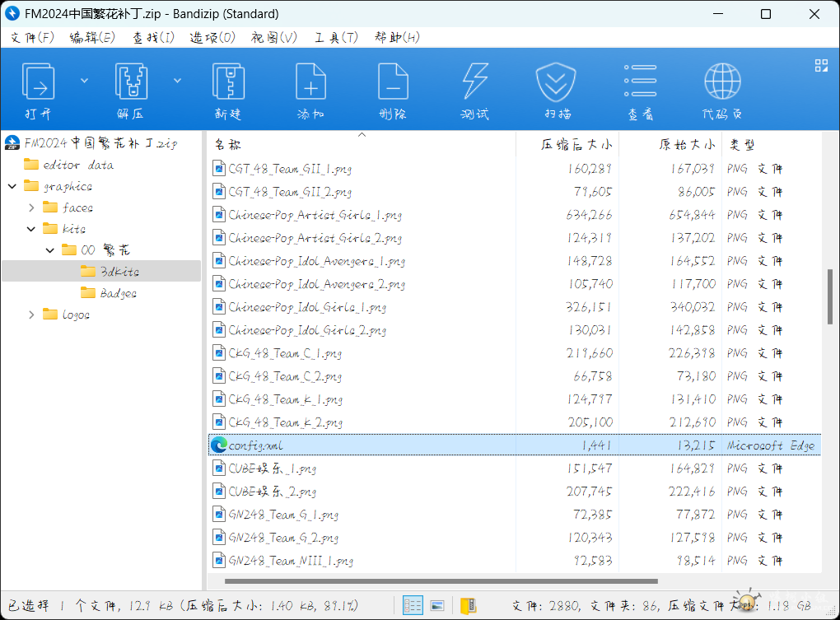This screenshot has height=620, width=840.
Task: Click the PNG icon of CKG_48_Team_K_2.png
Action: click(218, 422)
